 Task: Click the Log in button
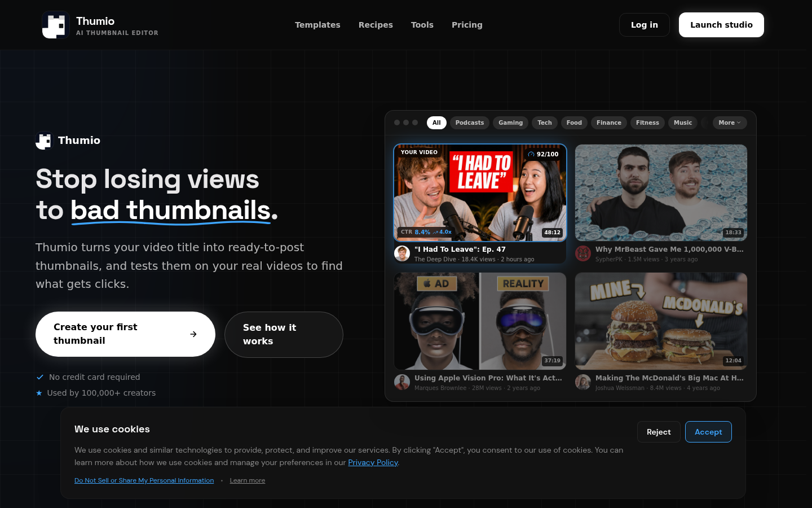645,25
